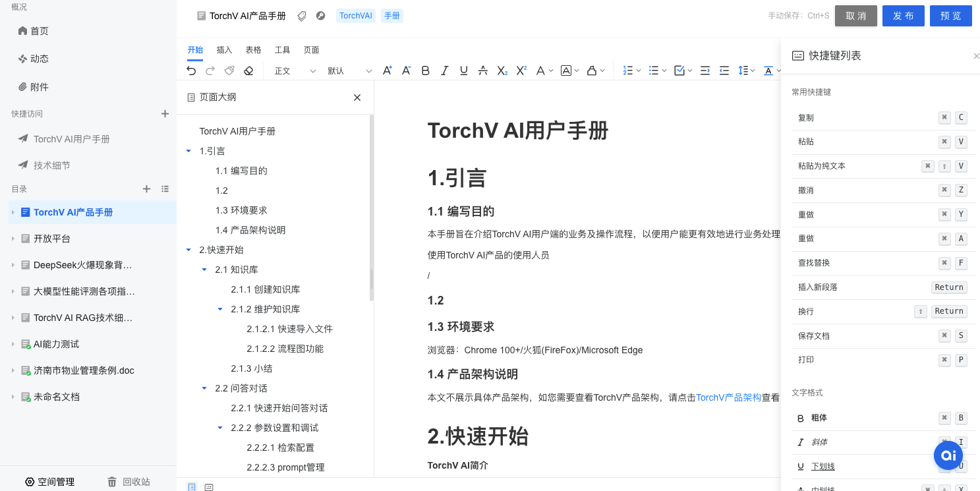This screenshot has width=980, height=491.
Task: Expand the 开放平台 directory item
Action: pyautogui.click(x=13, y=239)
